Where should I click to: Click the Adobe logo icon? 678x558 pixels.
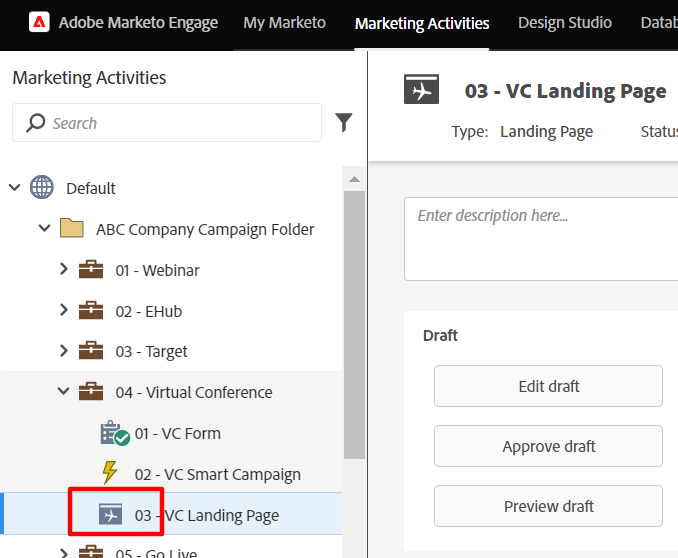pos(39,22)
